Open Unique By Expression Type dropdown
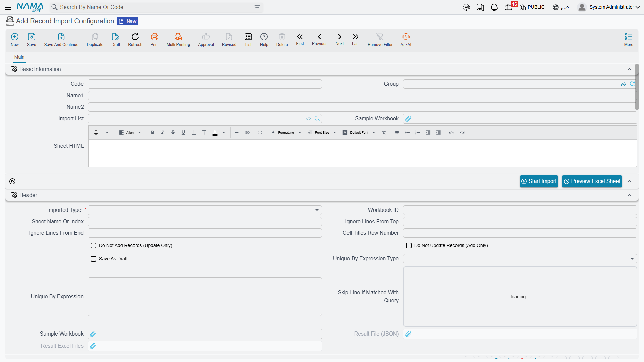This screenshot has width=644, height=362. click(520, 259)
